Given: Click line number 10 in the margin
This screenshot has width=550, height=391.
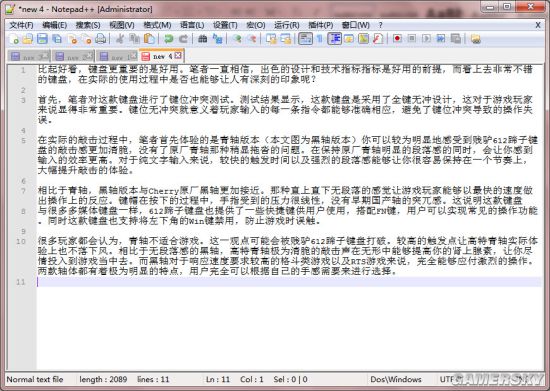Looking at the screenshot, I should 21,241.
